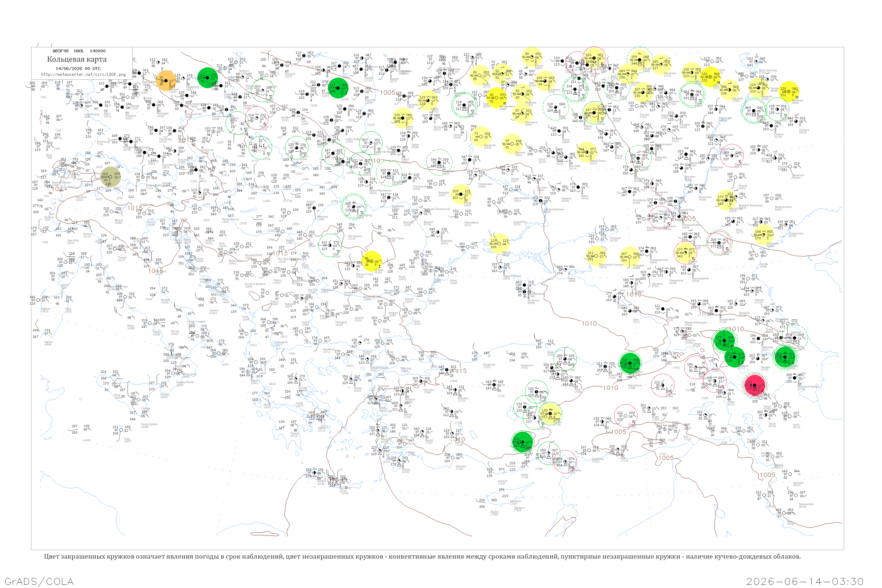This screenshot has width=882, height=588.
Task: Click the "Botosani" station name
Action: [x=408, y=223]
